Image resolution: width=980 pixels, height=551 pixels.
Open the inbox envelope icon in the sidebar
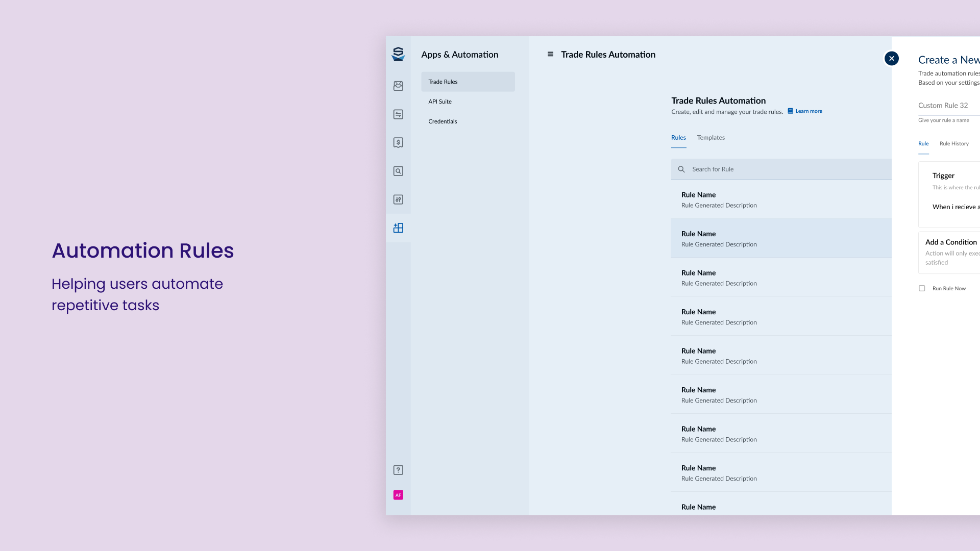pos(398,86)
